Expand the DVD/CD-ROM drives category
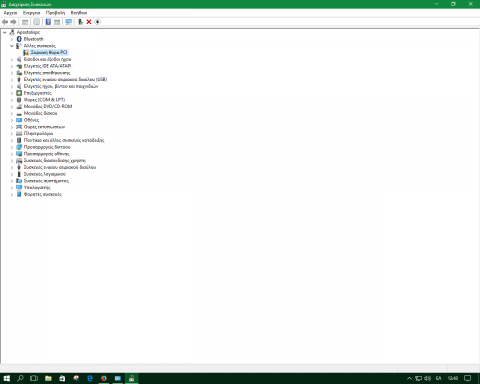The image size is (480, 384). [x=12, y=107]
